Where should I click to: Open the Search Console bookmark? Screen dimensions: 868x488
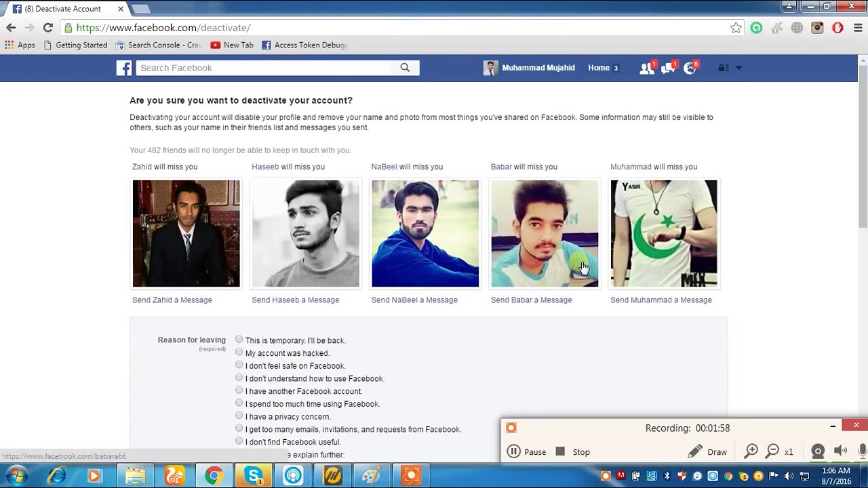(158, 45)
